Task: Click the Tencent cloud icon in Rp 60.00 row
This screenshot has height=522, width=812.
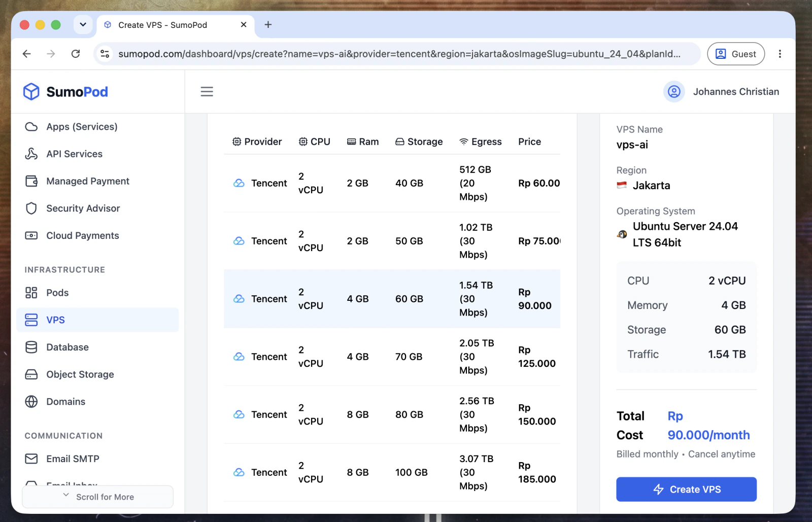Action: click(x=239, y=183)
